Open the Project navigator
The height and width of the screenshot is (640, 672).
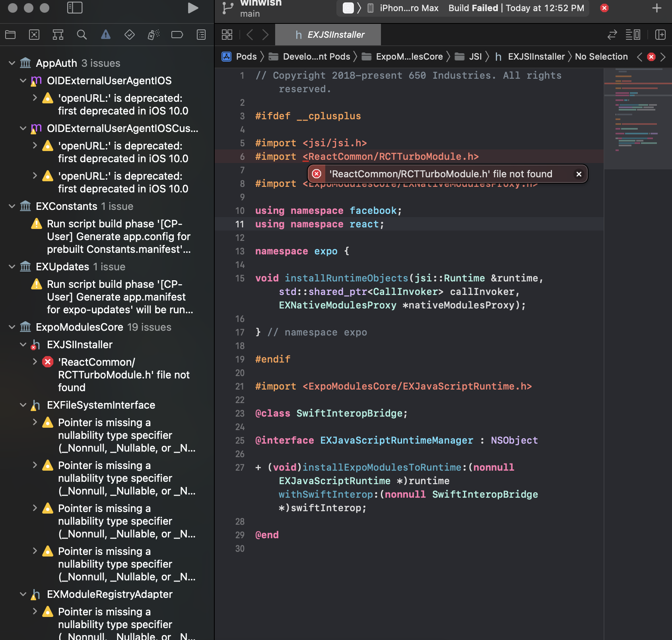tap(10, 35)
